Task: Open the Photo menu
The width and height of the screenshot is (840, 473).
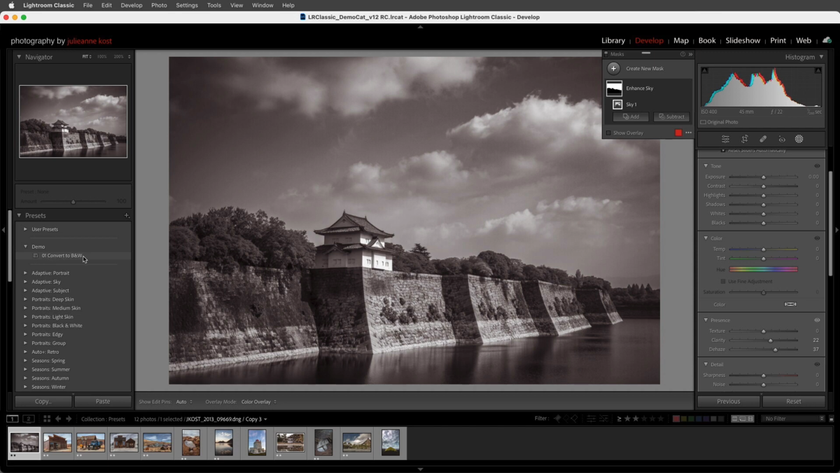Action: pyautogui.click(x=159, y=5)
